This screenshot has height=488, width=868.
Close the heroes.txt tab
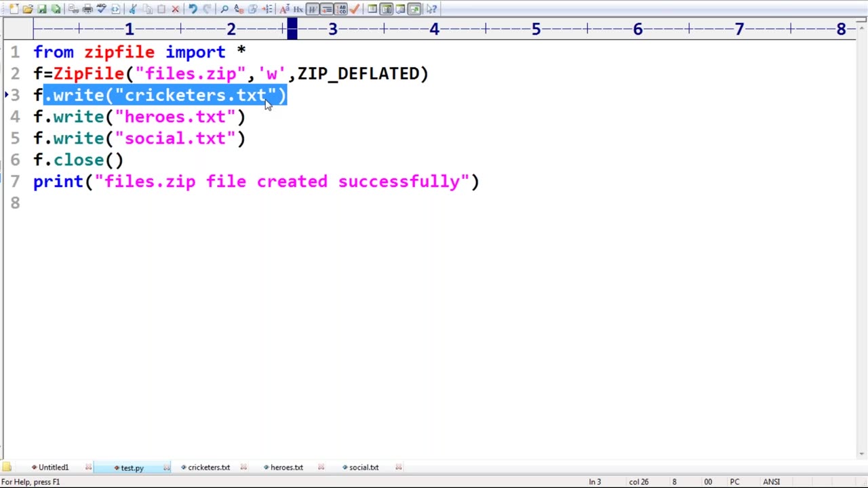321,467
